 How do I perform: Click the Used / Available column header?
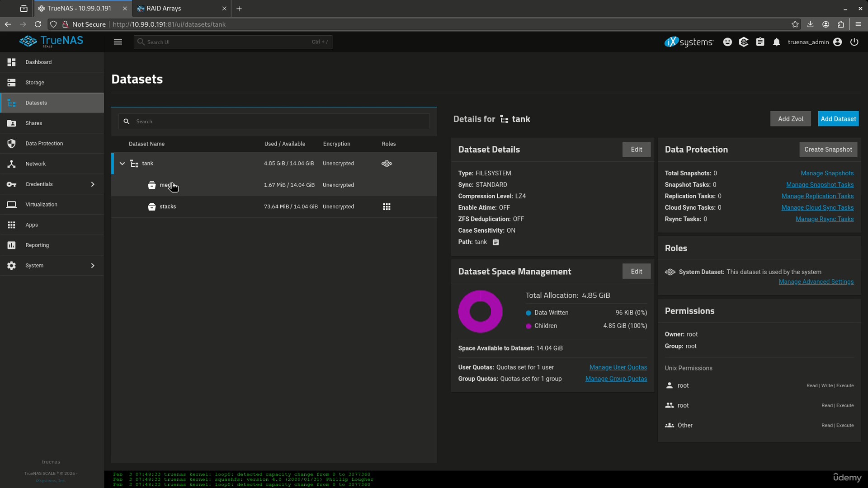(x=285, y=144)
